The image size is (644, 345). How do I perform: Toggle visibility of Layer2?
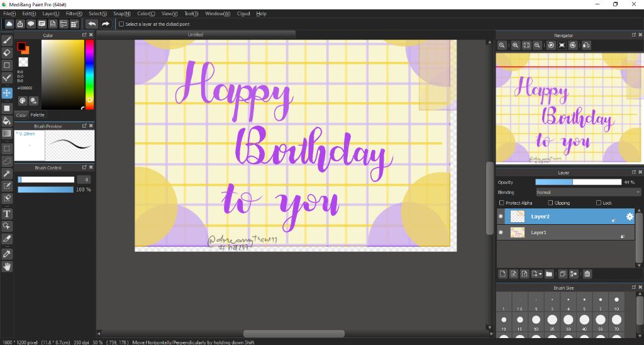point(501,217)
